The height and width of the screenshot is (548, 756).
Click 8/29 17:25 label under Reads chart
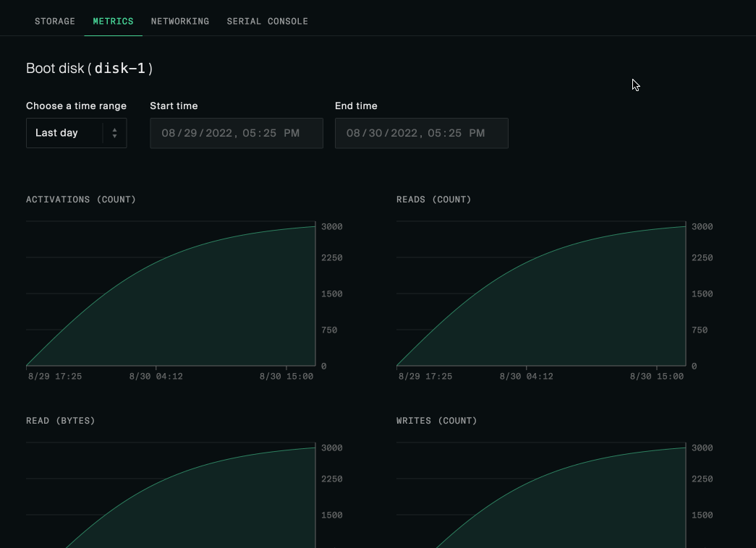click(x=425, y=377)
